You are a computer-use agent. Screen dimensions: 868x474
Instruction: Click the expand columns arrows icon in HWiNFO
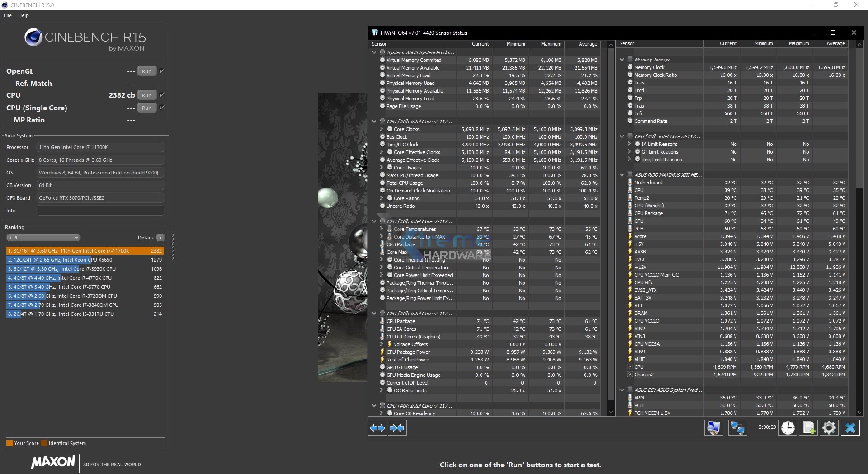377,428
